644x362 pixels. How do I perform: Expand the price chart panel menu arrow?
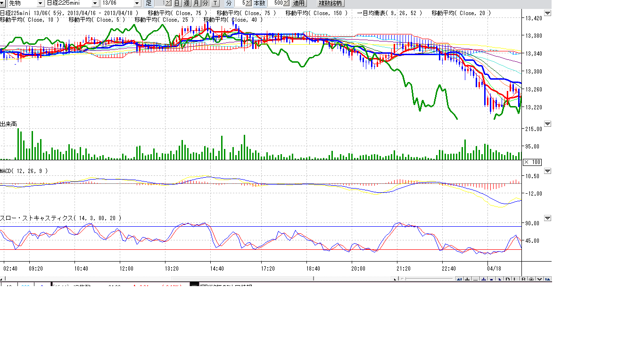(547, 13)
